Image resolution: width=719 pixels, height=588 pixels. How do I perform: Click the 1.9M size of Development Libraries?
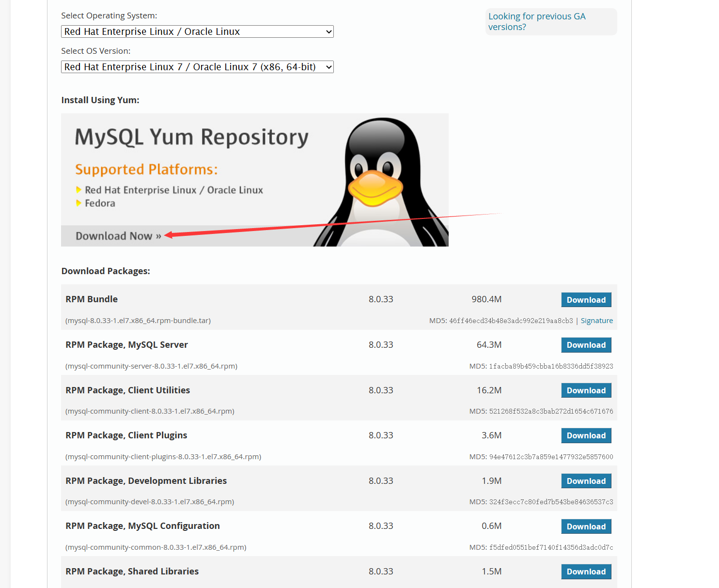tap(491, 481)
